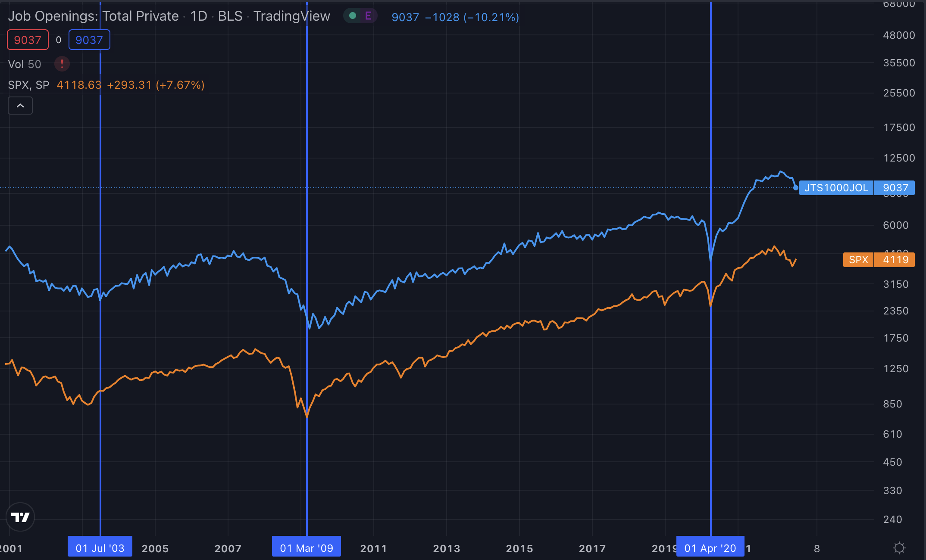926x560 pixels.
Task: Click the purple E data indicator
Action: [368, 16]
